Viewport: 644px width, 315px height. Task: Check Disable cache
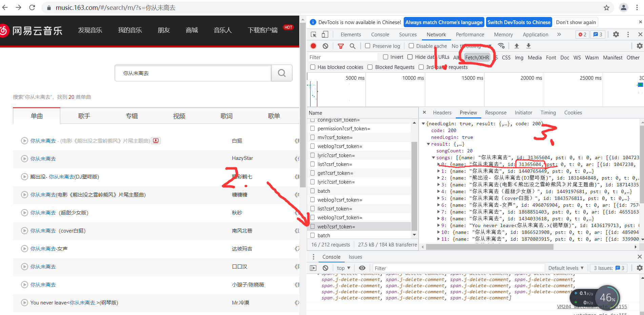411,46
